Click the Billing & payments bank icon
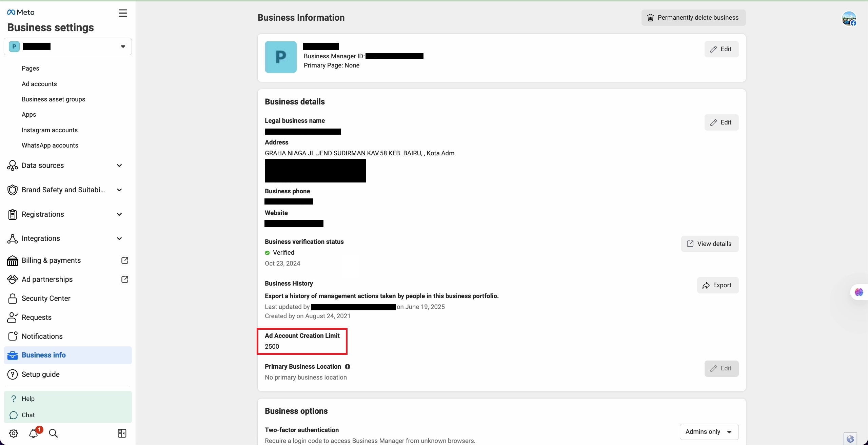 point(13,260)
